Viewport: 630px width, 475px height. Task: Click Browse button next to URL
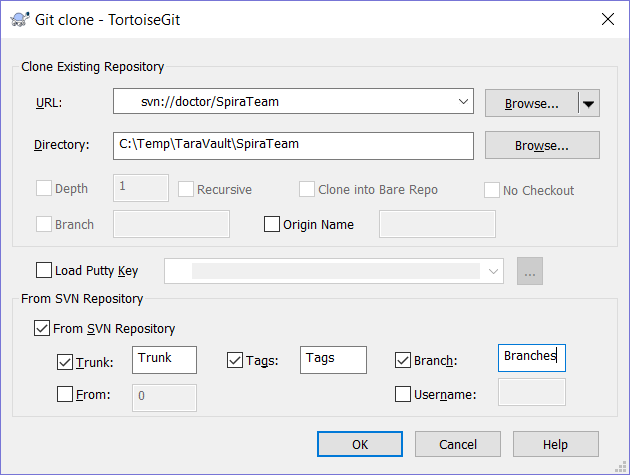531,103
